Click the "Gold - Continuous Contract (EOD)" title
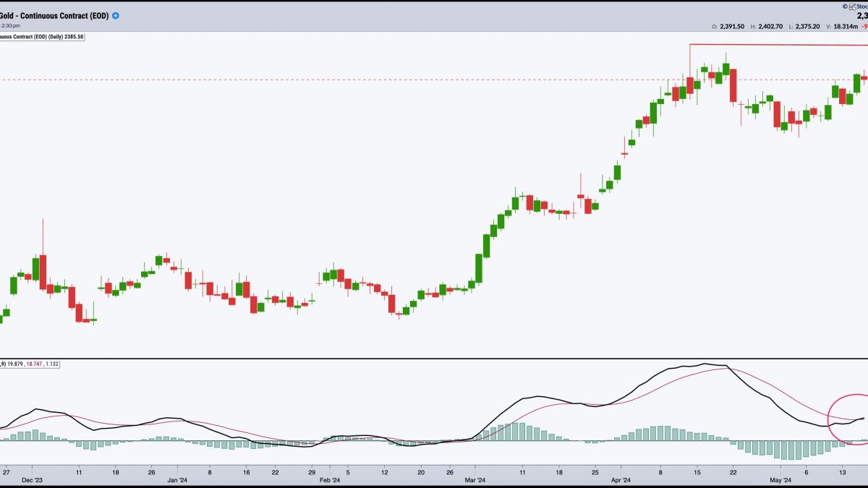The image size is (868, 488). point(54,16)
